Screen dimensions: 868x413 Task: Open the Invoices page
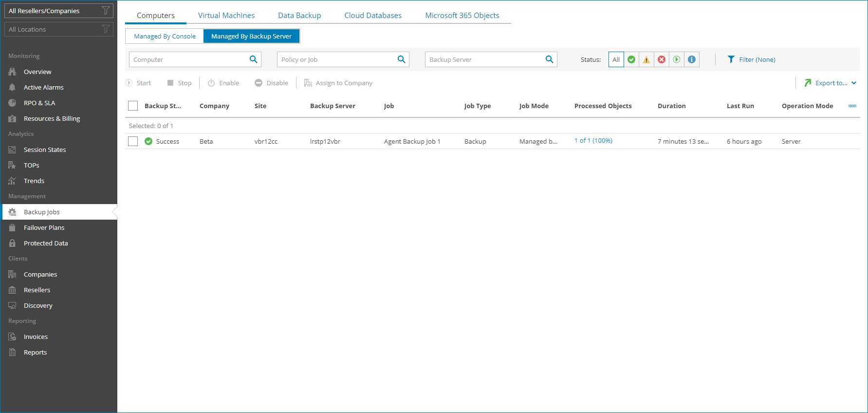(x=36, y=337)
